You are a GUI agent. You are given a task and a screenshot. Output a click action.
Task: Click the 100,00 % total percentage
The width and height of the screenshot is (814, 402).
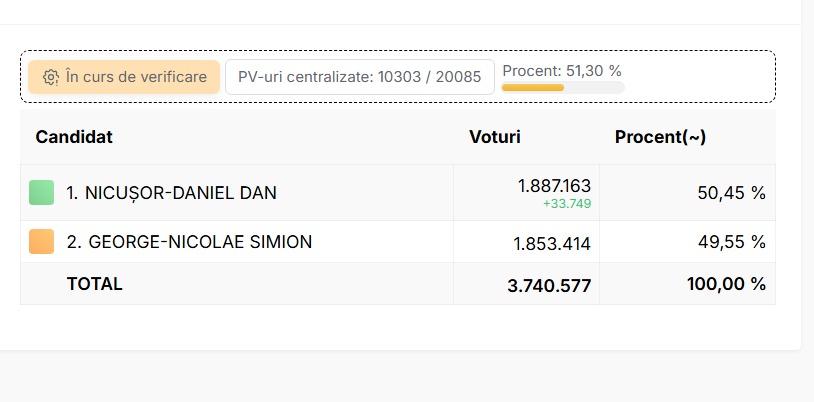pyautogui.click(x=726, y=284)
